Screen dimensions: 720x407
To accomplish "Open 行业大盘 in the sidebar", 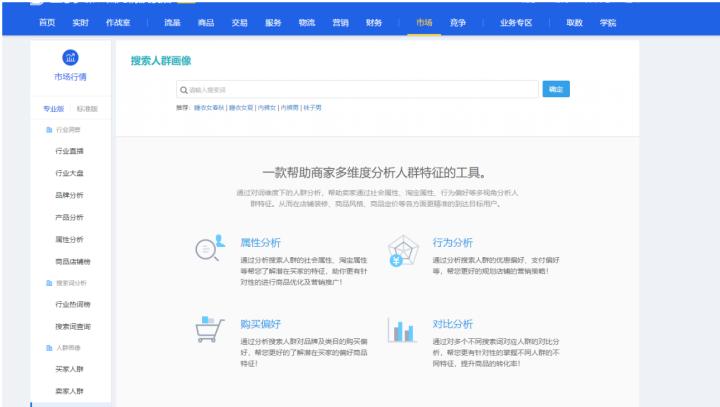I will [x=69, y=173].
